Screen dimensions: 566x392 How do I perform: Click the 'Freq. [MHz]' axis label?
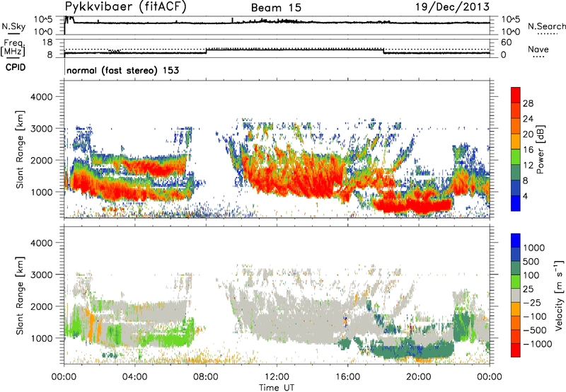pyautogui.click(x=13, y=47)
